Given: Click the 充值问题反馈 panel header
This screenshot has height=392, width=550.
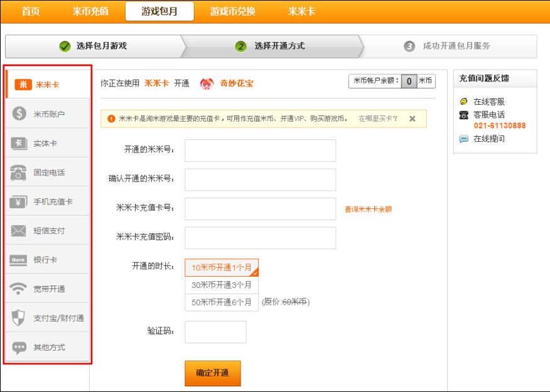Looking at the screenshot, I should click(495, 78).
